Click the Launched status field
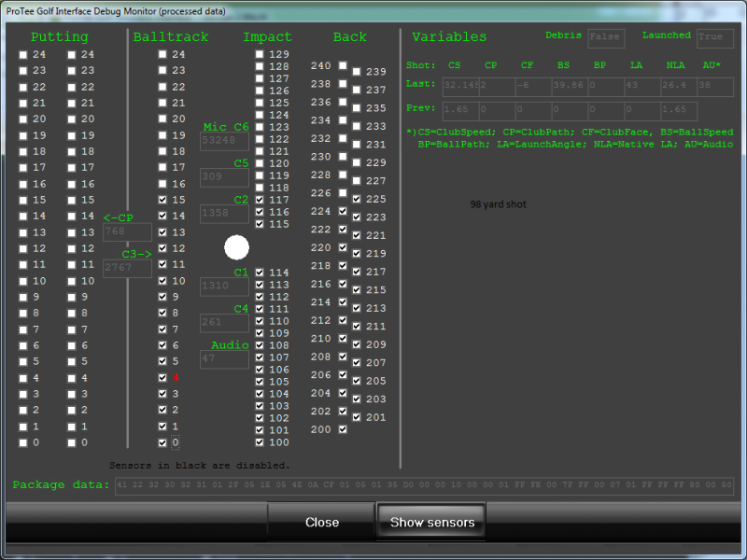Image resolution: width=747 pixels, height=560 pixels. coord(714,38)
